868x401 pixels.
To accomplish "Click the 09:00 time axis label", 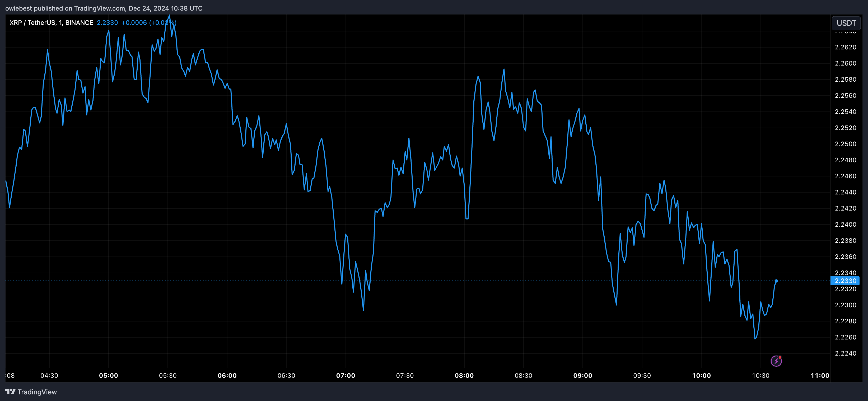I will pyautogui.click(x=583, y=375).
